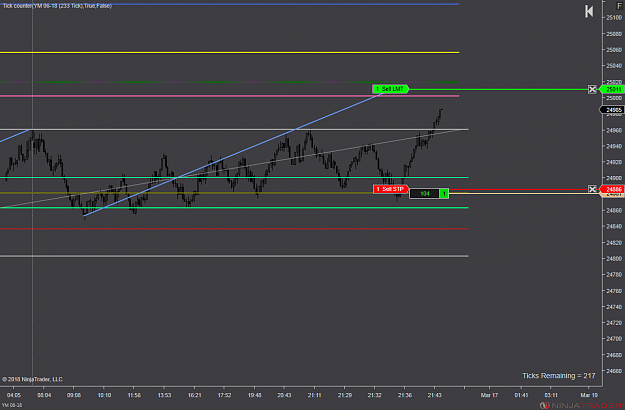Select the olive horizontal line near 24880
This screenshot has height=410, width=625.
click(187, 193)
